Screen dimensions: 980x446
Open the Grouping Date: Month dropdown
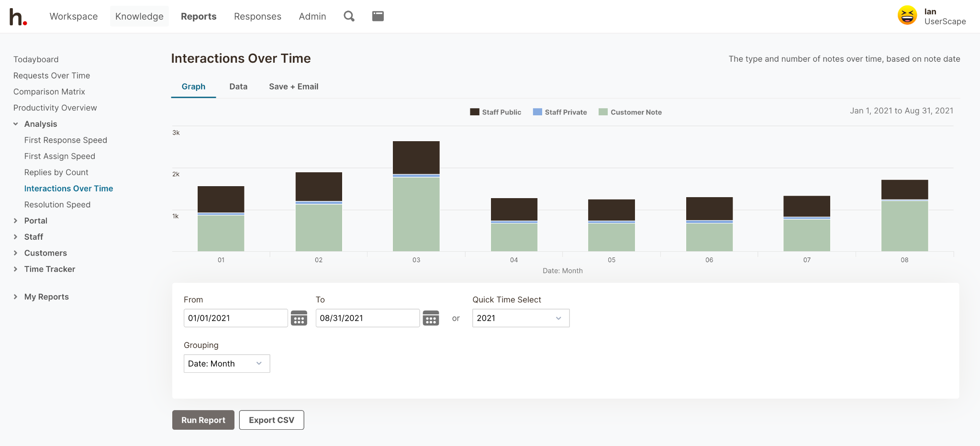point(226,364)
